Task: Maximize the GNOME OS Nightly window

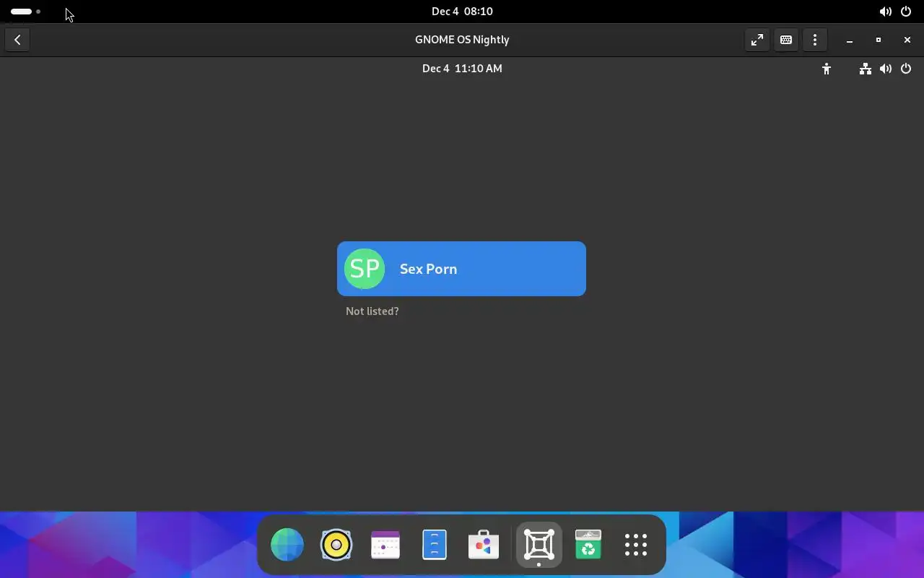Action: pos(879,40)
